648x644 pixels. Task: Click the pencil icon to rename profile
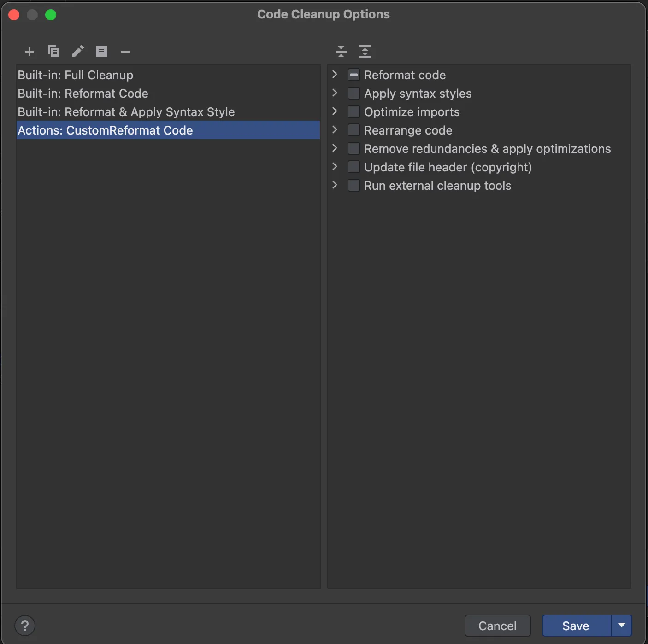(77, 52)
